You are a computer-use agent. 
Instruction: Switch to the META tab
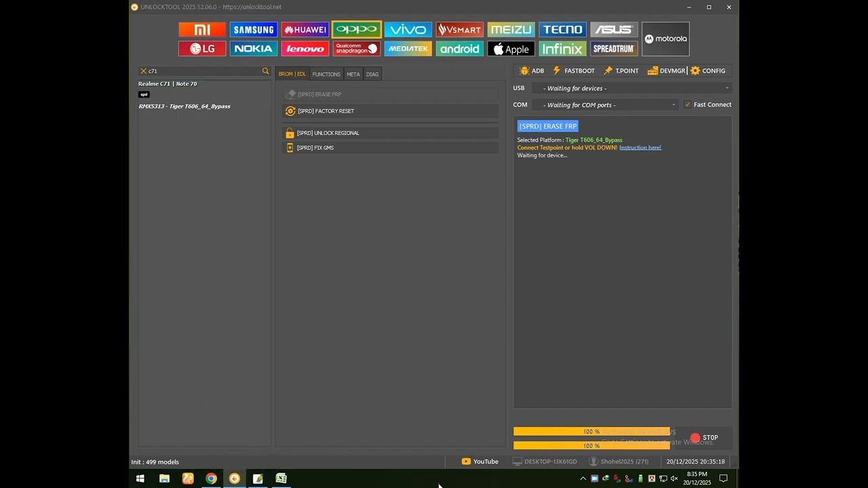pyautogui.click(x=353, y=74)
